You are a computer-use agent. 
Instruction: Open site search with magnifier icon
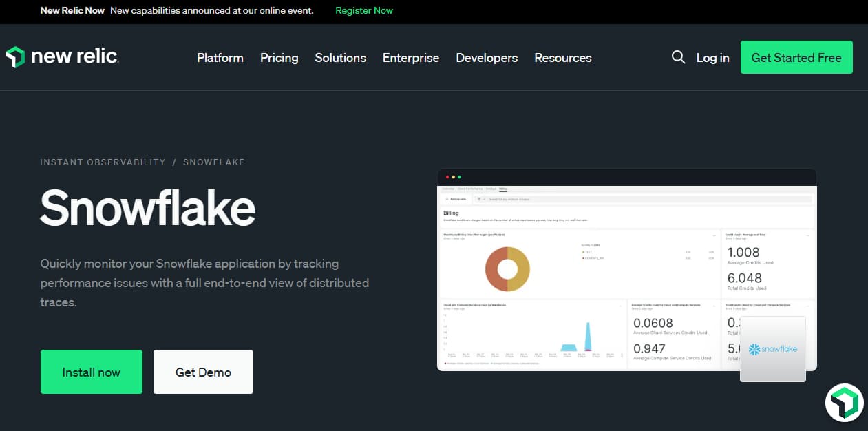678,57
